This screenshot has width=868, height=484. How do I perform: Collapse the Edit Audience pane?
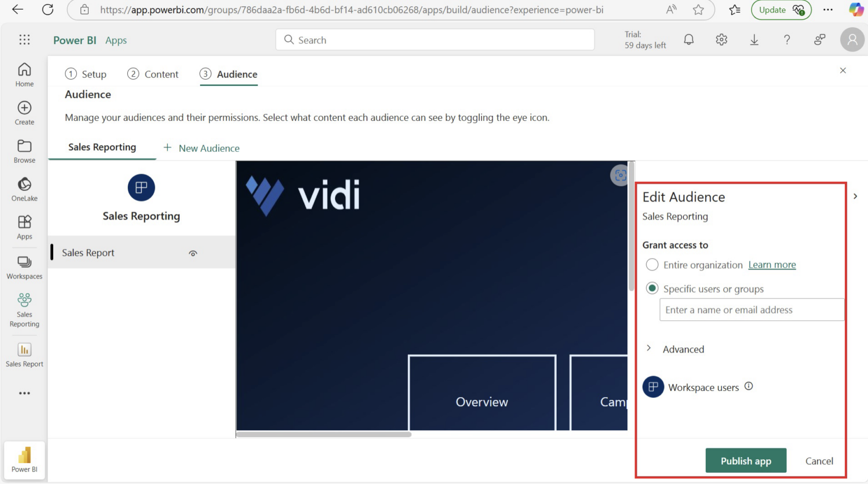coord(855,196)
